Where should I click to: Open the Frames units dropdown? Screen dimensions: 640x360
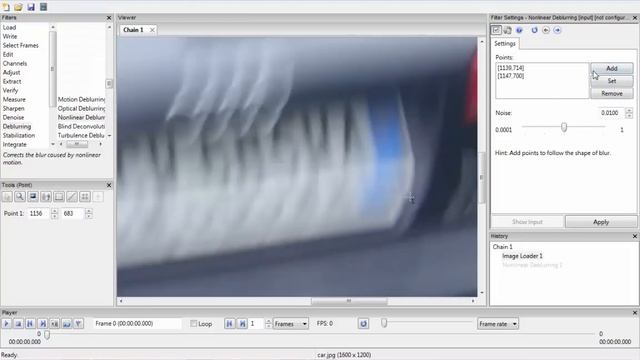(x=290, y=324)
